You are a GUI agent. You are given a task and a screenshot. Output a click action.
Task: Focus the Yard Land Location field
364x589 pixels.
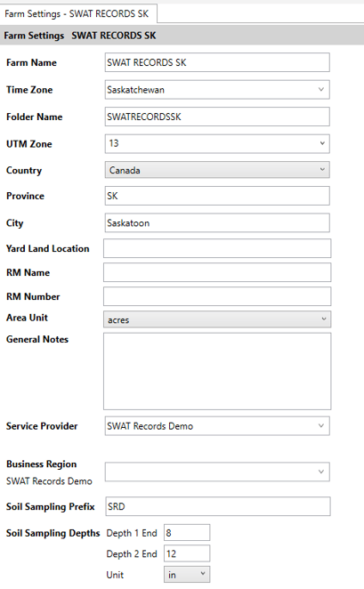tap(217, 248)
